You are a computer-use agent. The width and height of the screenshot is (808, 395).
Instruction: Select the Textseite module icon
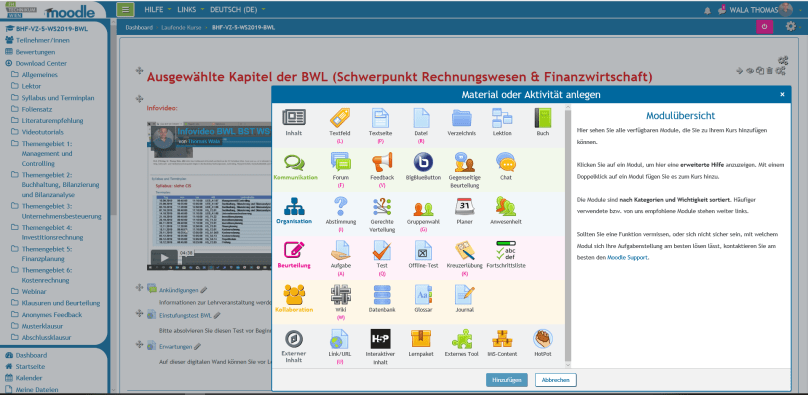pos(380,118)
